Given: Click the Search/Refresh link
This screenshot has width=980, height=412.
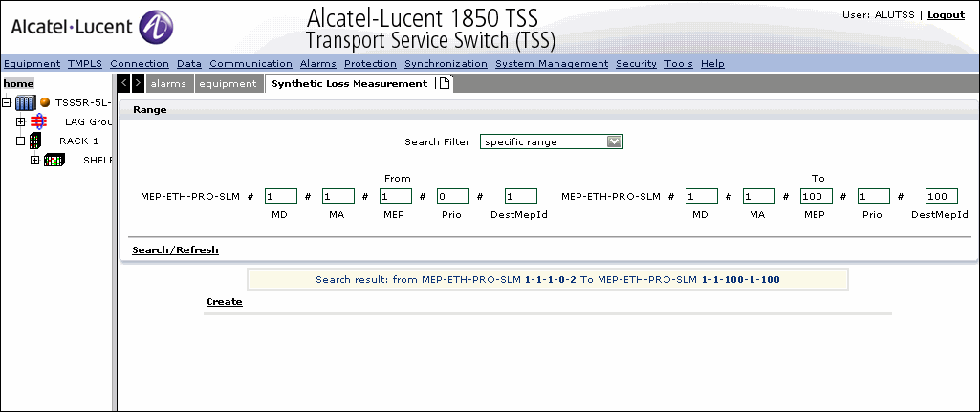Looking at the screenshot, I should tap(176, 250).
